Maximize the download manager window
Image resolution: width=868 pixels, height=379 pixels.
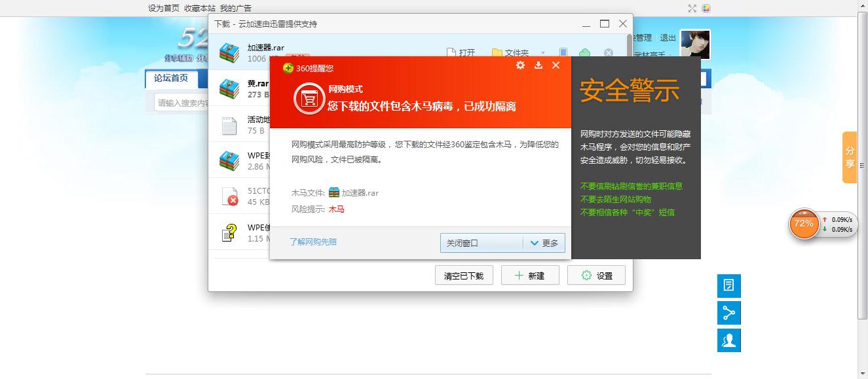[605, 24]
